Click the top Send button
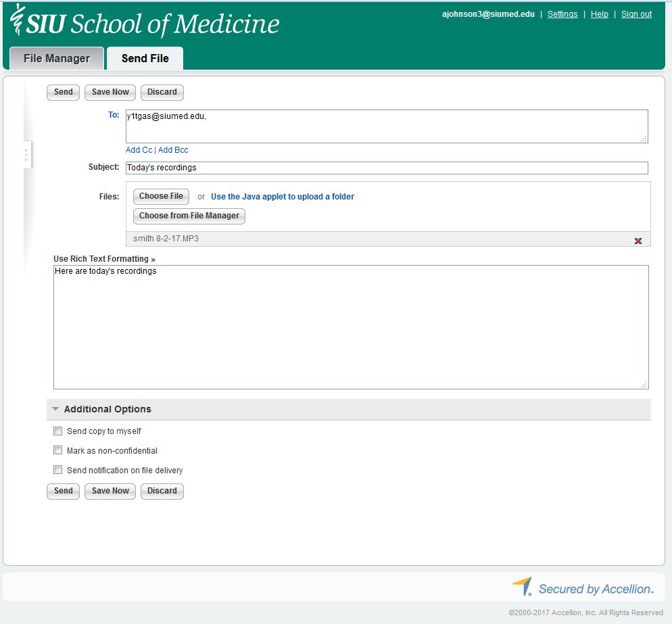Image resolution: width=672 pixels, height=624 pixels. [x=63, y=92]
